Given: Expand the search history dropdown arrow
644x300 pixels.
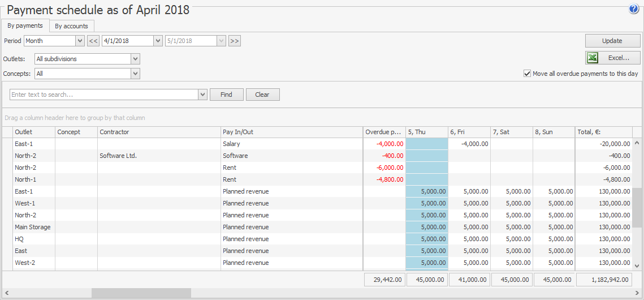Looking at the screenshot, I should tap(203, 95).
